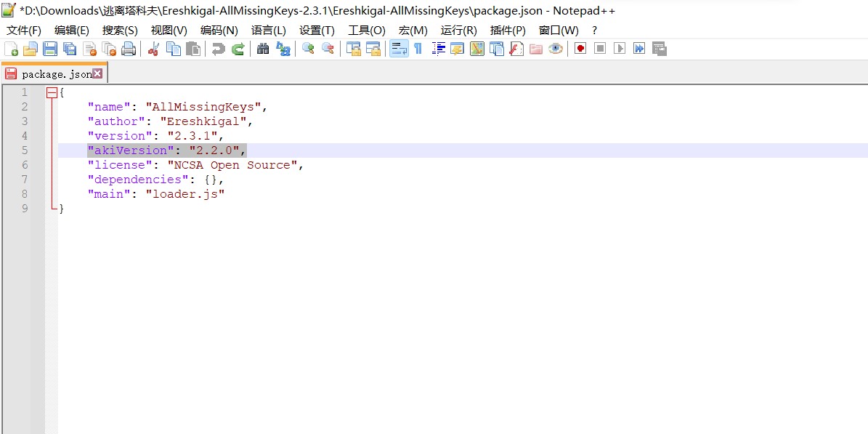Open the 文件(F) menu

point(24,31)
